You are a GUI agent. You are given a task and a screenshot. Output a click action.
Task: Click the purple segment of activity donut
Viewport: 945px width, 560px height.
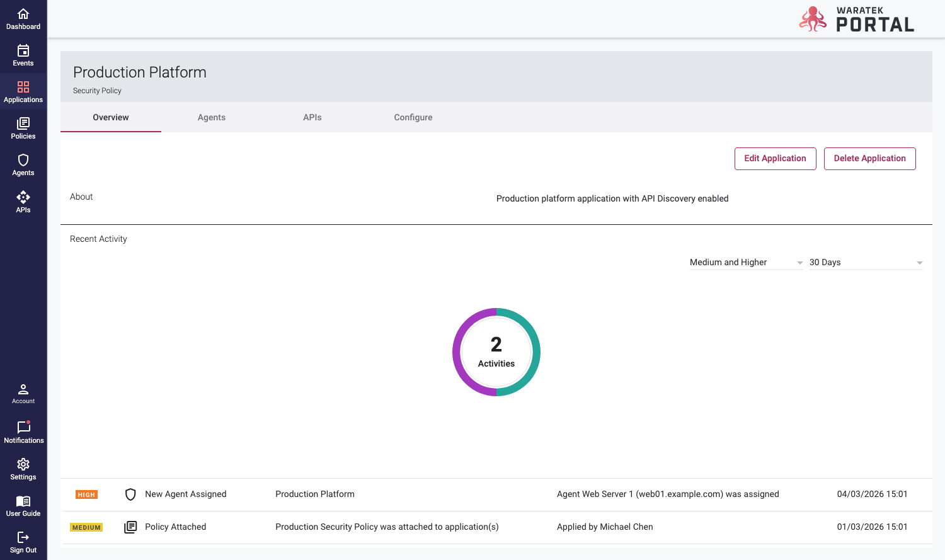point(457,352)
